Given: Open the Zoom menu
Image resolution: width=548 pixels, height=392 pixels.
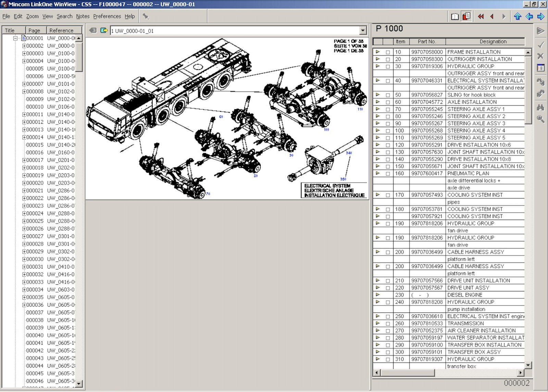Looking at the screenshot, I should tap(32, 16).
